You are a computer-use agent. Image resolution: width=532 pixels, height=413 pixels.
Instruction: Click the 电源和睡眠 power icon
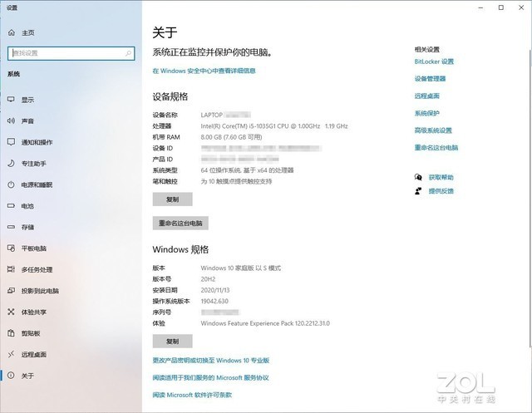pyautogui.click(x=11, y=184)
